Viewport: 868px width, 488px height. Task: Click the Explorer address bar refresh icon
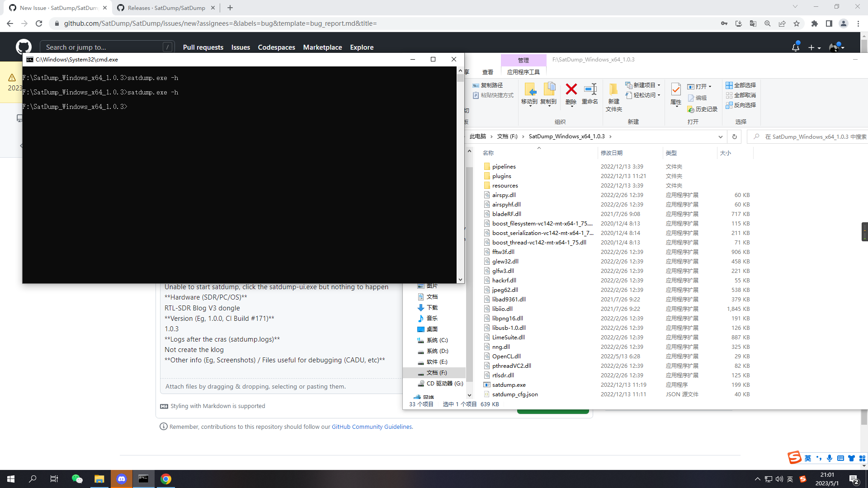[x=734, y=136]
